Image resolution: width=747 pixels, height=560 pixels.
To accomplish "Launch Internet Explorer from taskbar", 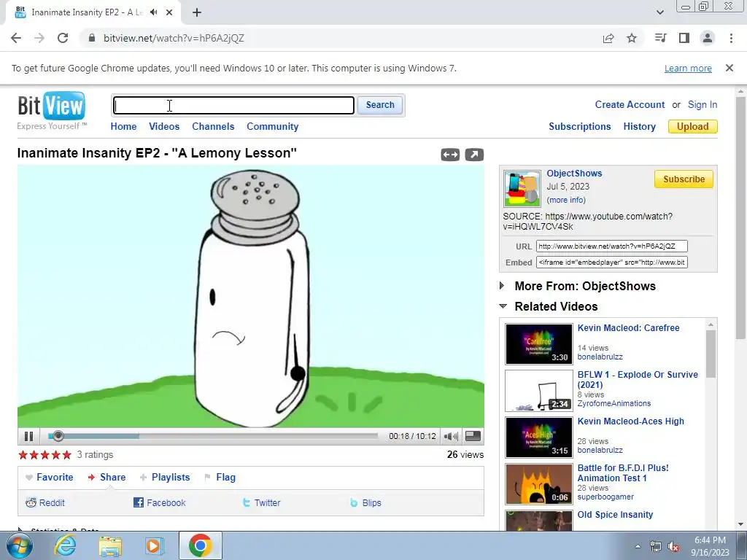I will [x=65, y=545].
